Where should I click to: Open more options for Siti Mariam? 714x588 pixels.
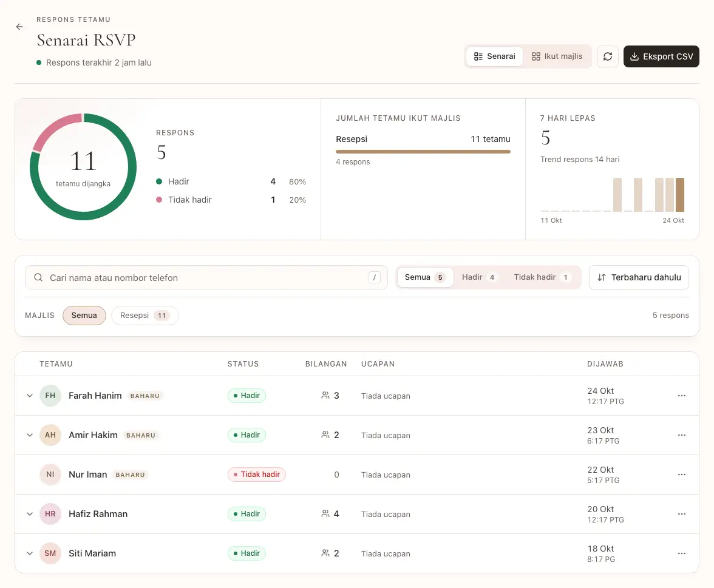coord(682,553)
